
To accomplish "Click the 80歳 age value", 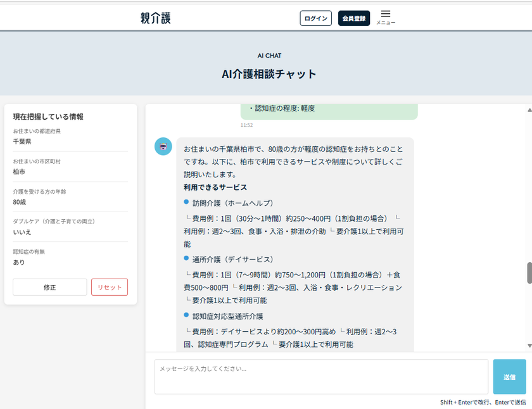I will (20, 202).
